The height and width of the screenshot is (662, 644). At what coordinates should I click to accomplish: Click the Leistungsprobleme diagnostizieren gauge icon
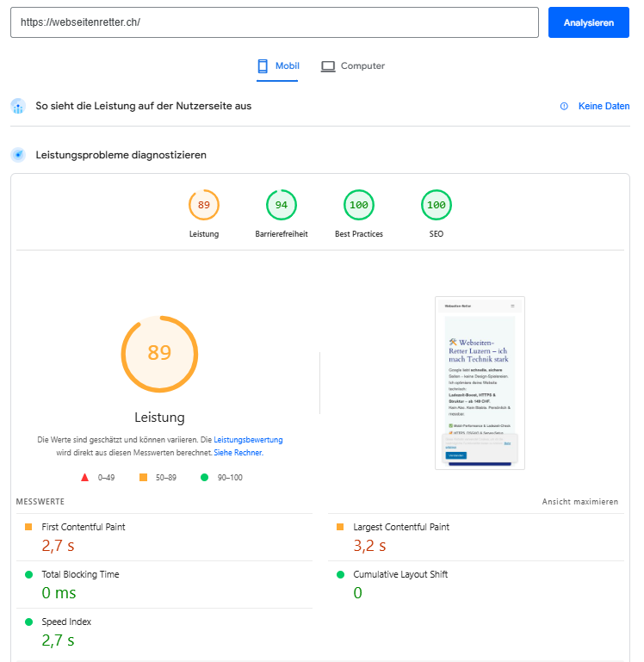18,155
